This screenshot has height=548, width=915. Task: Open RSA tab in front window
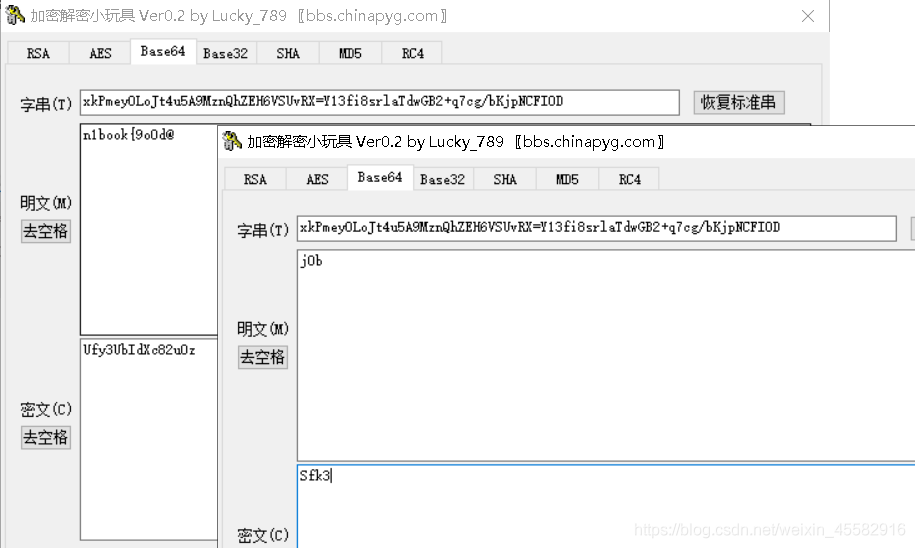[255, 179]
